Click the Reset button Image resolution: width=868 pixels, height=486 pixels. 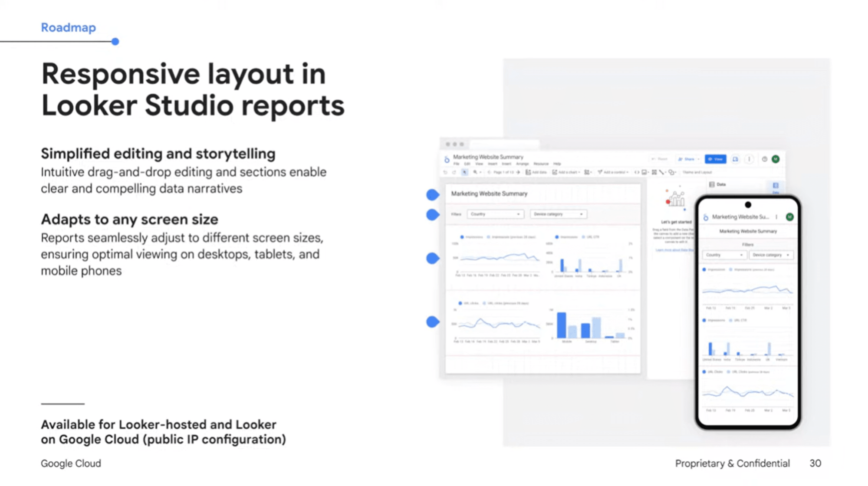[660, 159]
